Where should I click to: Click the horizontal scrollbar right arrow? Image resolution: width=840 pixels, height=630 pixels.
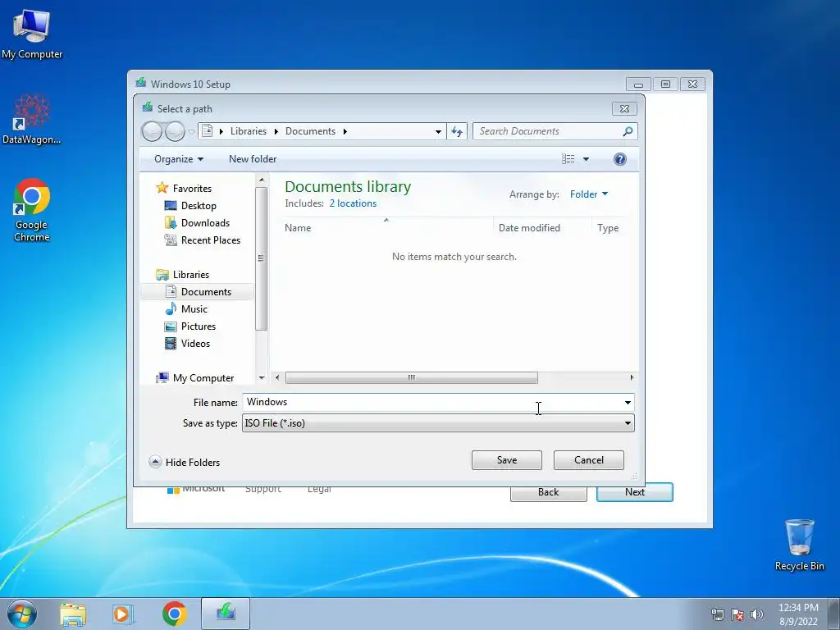tap(632, 378)
